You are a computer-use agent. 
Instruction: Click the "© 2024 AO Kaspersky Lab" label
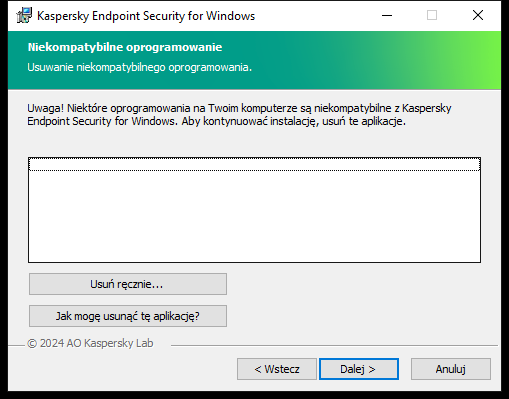(x=90, y=343)
